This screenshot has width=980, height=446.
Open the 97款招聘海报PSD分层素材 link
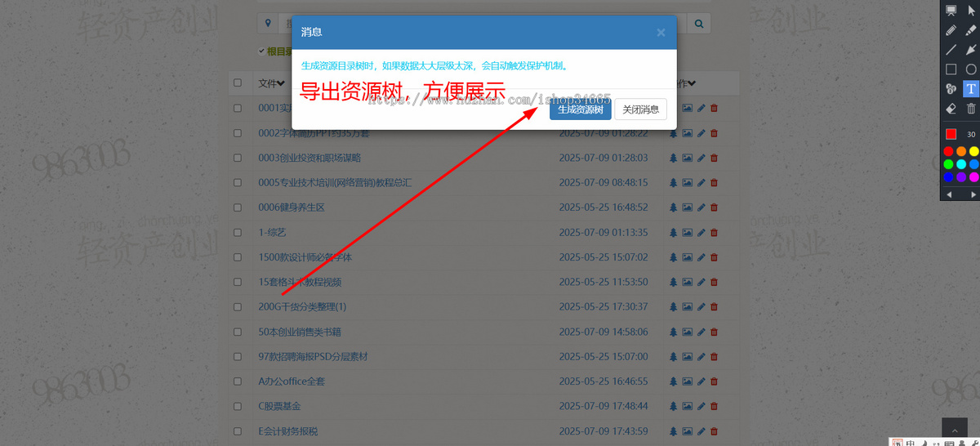point(313,356)
